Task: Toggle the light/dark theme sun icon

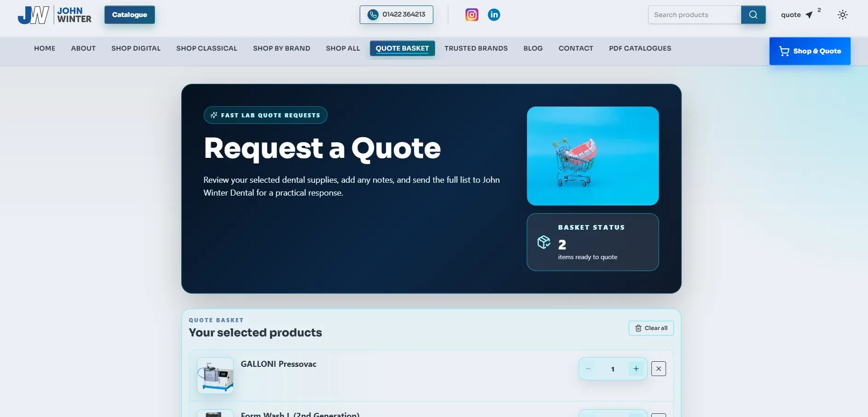Action: [842, 15]
